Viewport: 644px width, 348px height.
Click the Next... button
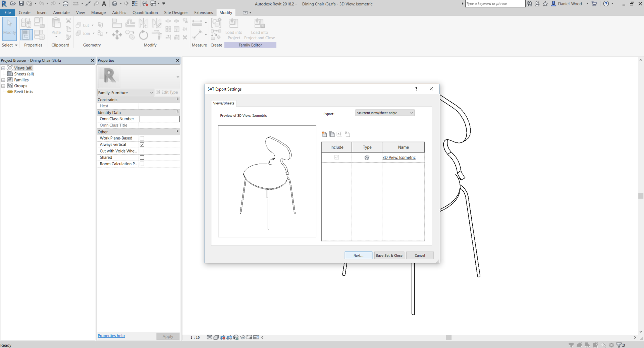[358, 255]
